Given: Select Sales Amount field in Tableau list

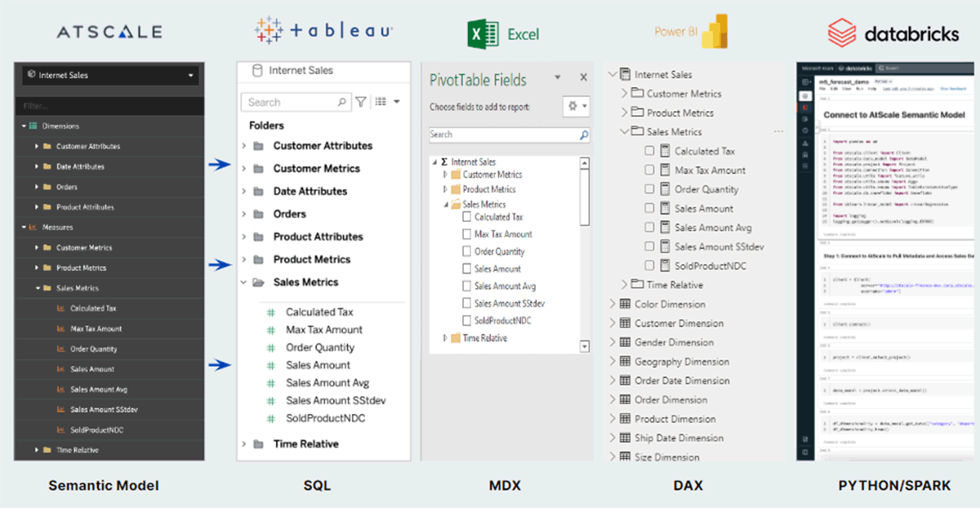Looking at the screenshot, I should click(318, 365).
